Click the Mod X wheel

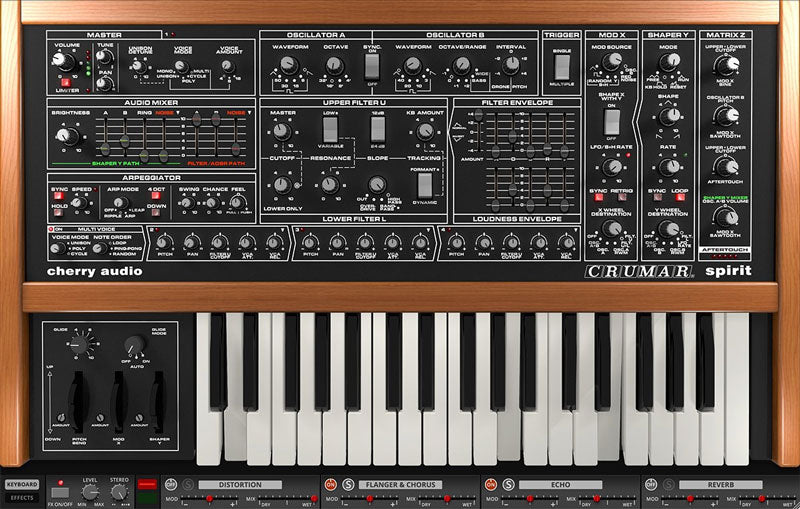tap(118, 402)
